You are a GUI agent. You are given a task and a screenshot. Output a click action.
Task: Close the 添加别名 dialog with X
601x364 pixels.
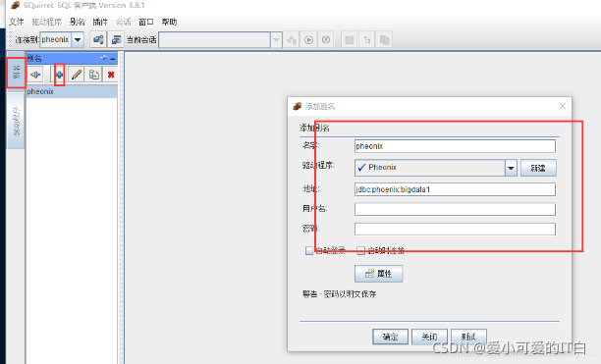click(563, 106)
